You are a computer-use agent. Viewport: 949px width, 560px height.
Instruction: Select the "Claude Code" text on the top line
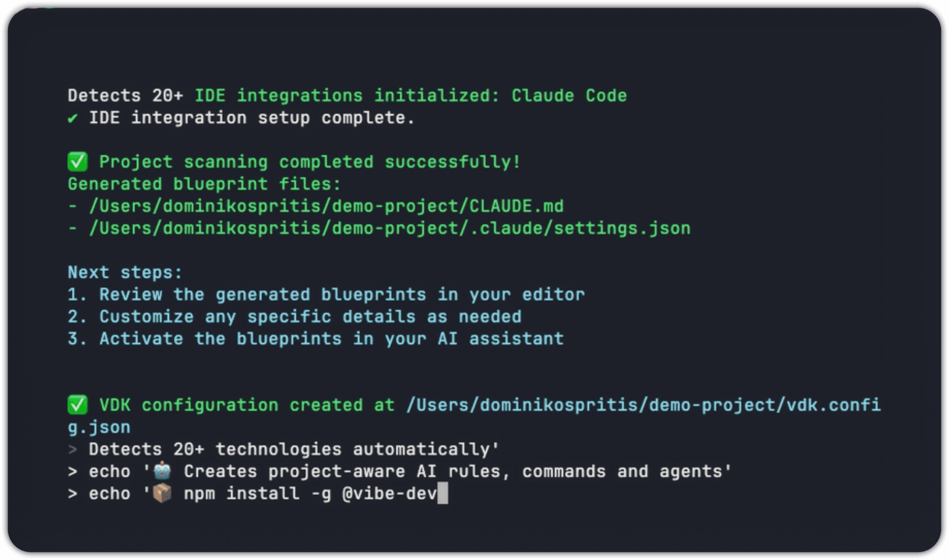569,96
